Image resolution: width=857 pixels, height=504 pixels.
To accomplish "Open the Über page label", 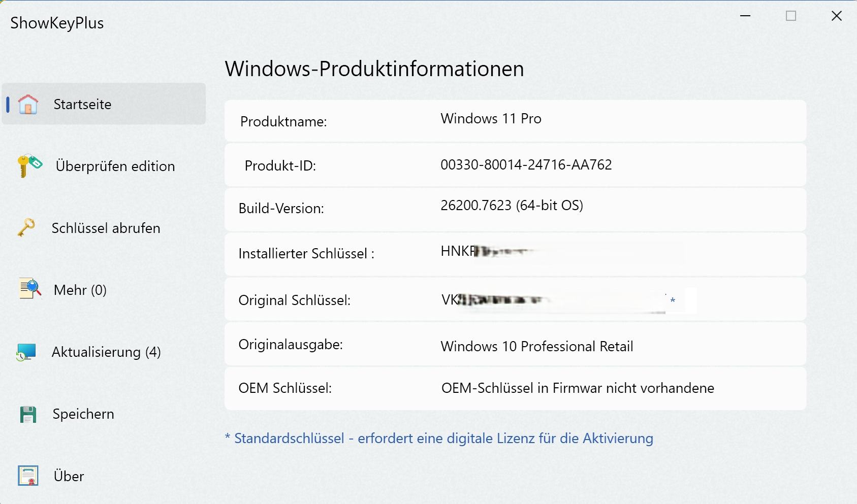I will tap(69, 476).
